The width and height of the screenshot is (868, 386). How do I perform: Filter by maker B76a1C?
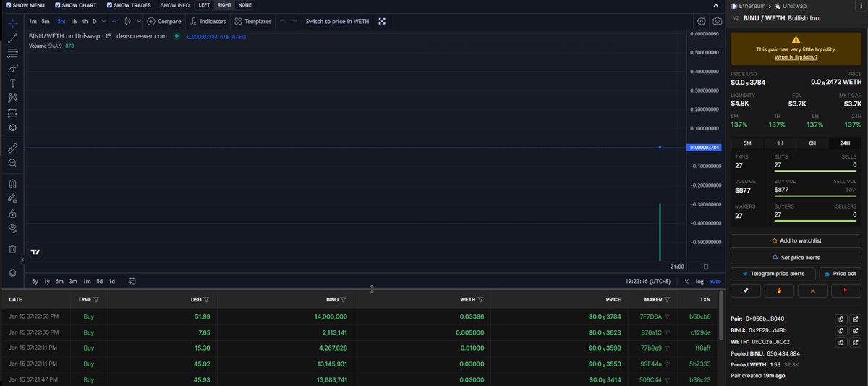tap(668, 332)
